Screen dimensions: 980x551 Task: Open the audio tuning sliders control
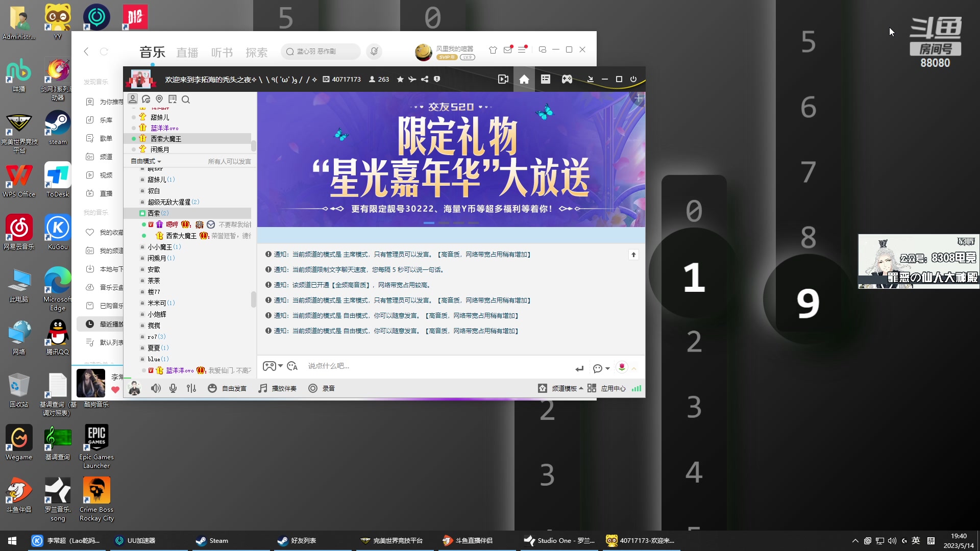click(x=191, y=388)
